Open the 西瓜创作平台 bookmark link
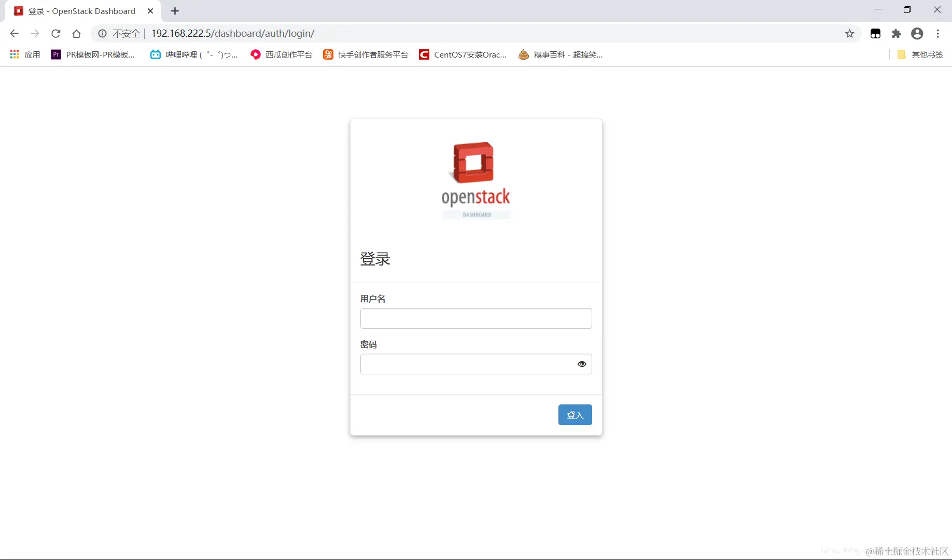952x560 pixels. click(x=281, y=54)
